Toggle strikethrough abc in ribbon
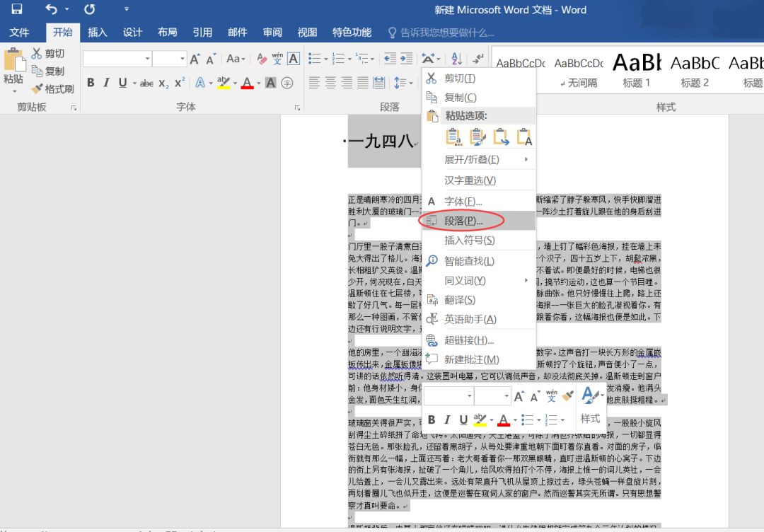 click(146, 83)
